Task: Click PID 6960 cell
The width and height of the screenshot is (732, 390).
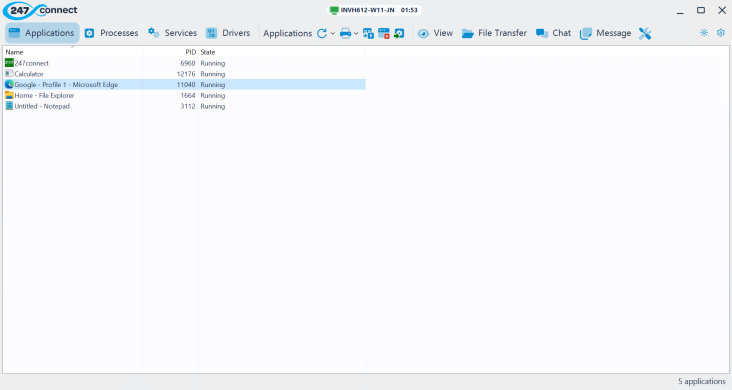Action: pyautogui.click(x=188, y=63)
